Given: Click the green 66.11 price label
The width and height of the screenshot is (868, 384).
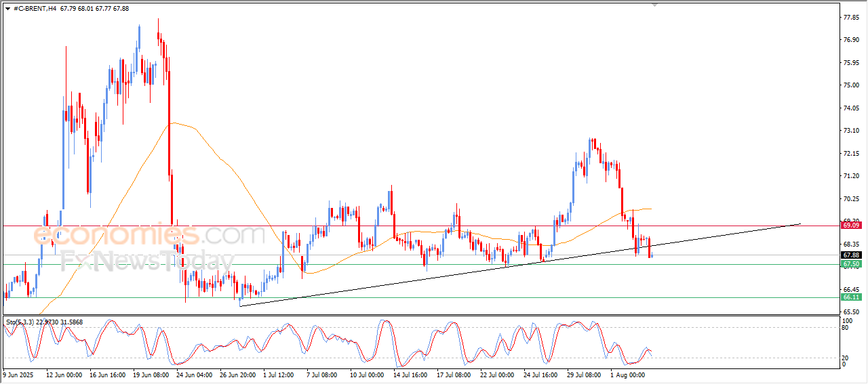Looking at the screenshot, I should point(851,297).
